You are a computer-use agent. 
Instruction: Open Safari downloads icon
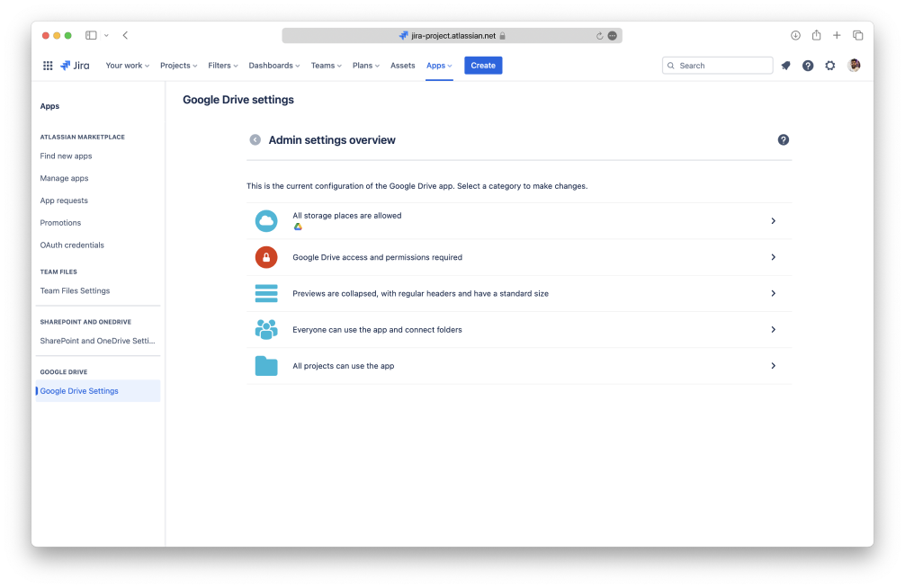pos(795,36)
